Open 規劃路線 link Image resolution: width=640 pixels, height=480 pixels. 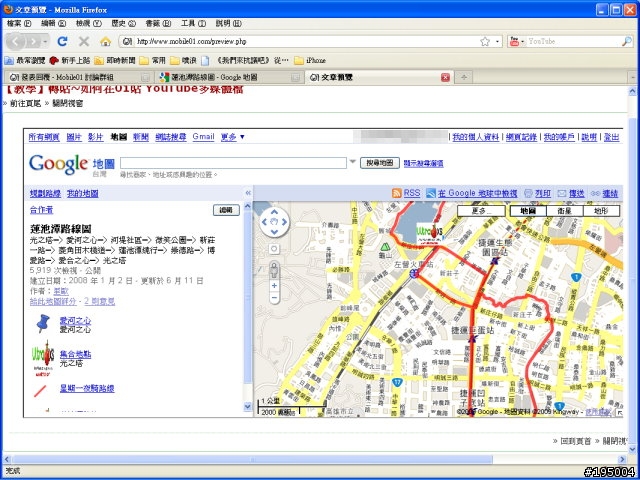(x=45, y=193)
